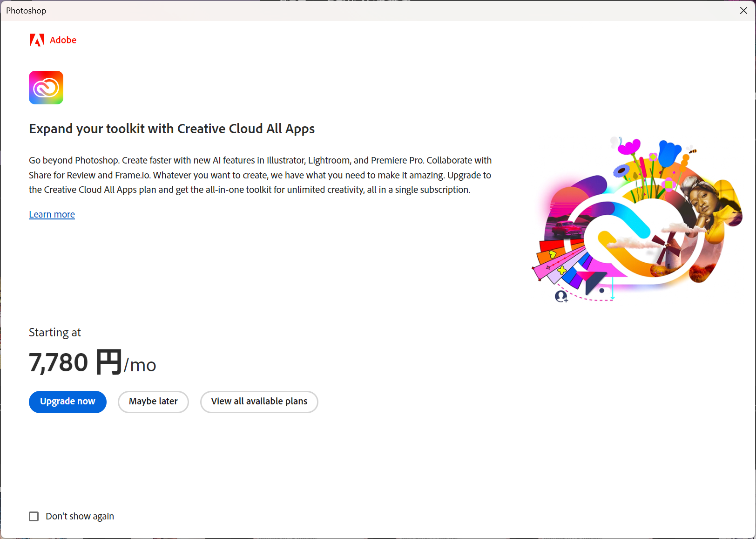Click Upgrade now
The height and width of the screenshot is (539, 756).
coord(67,402)
